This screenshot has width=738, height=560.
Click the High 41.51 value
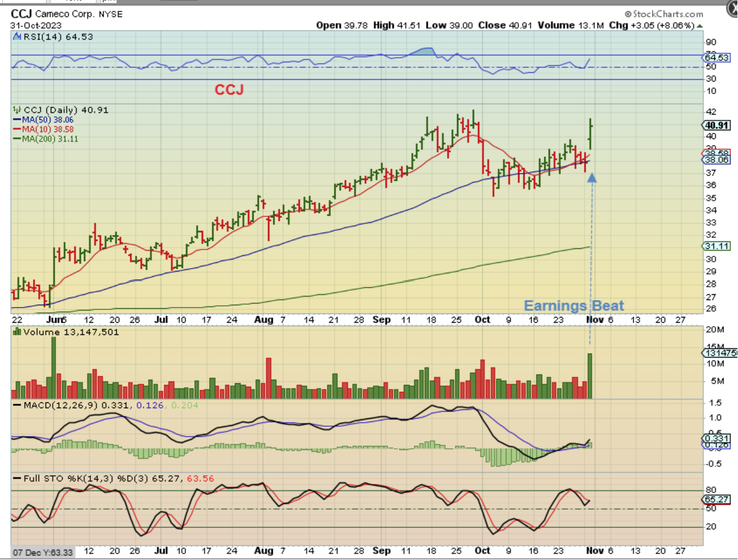397,26
